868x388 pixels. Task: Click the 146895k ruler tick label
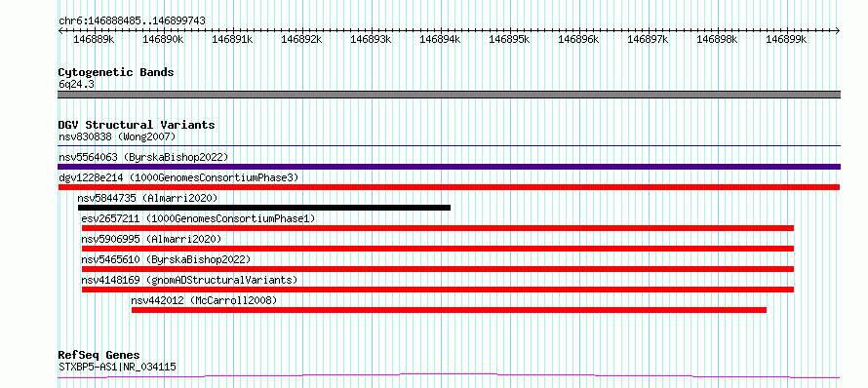(509, 39)
